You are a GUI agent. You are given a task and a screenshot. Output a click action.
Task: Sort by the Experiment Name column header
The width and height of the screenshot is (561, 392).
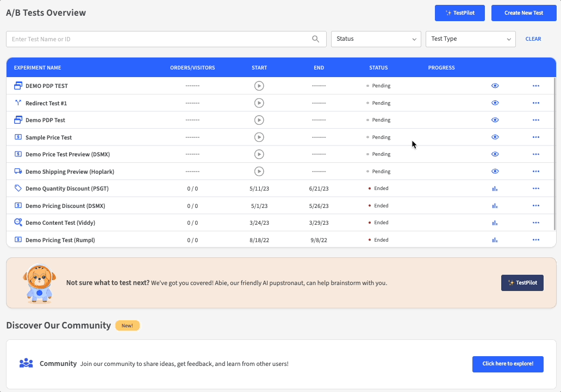(38, 68)
